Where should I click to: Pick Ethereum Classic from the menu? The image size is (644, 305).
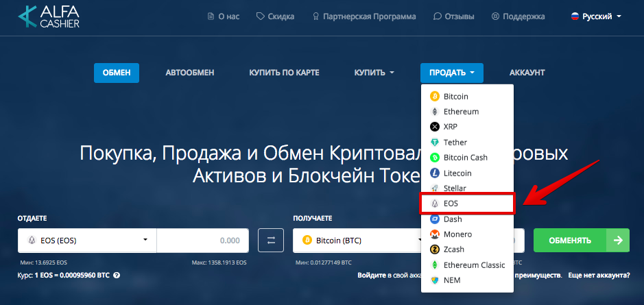[x=467, y=265]
